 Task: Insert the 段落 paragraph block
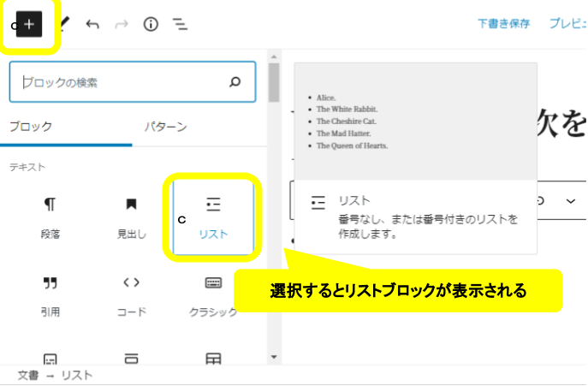[50, 217]
